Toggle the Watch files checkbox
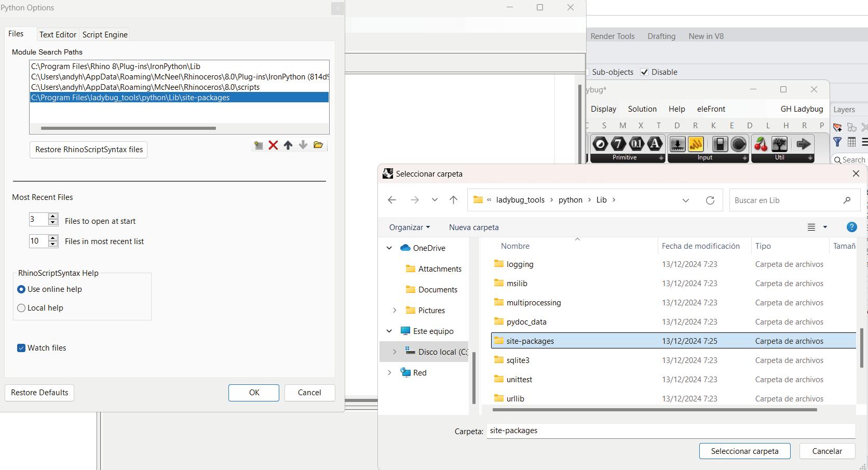Viewport: 868px width, 470px height. [21, 348]
